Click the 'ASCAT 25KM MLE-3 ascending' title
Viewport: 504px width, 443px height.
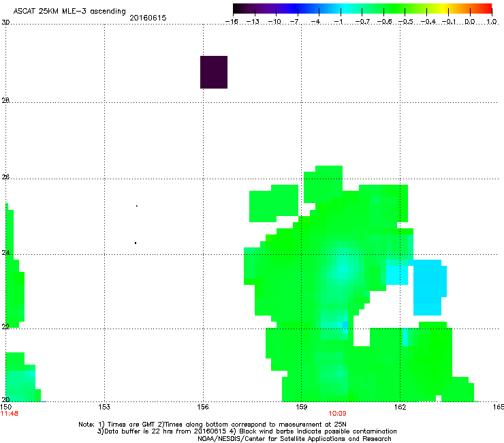69,12
